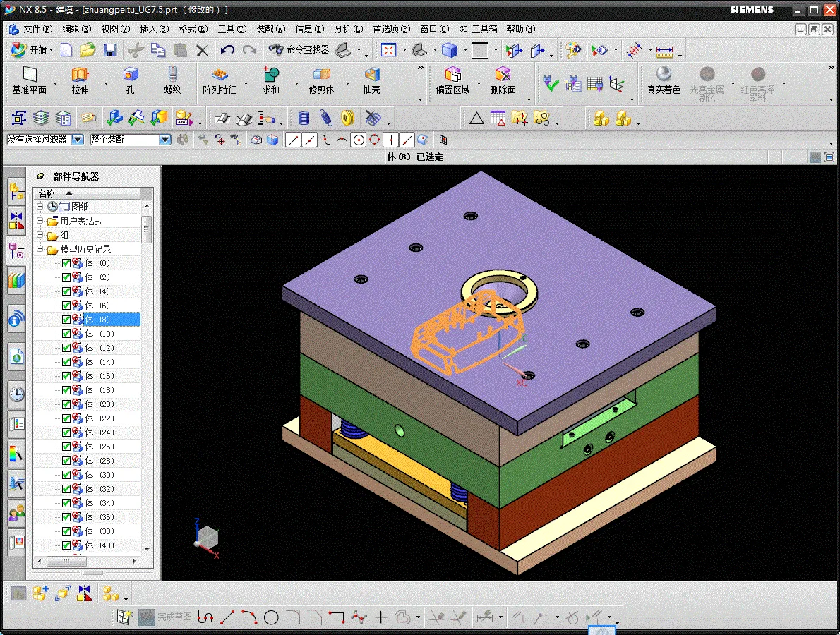Toggle the checkbox for 体 (28)
The image size is (840, 635).
(66, 461)
